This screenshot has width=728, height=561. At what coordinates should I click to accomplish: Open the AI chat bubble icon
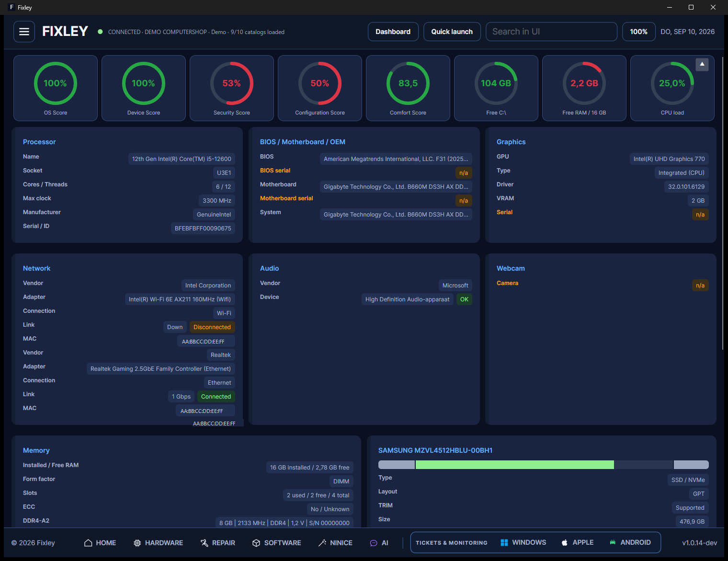374,543
